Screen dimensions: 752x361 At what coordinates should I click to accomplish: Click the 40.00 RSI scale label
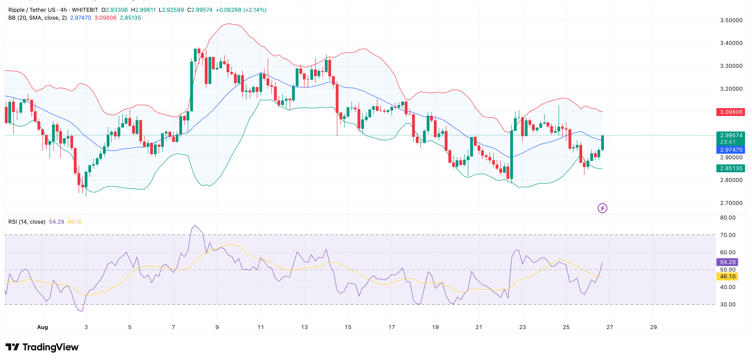point(728,287)
